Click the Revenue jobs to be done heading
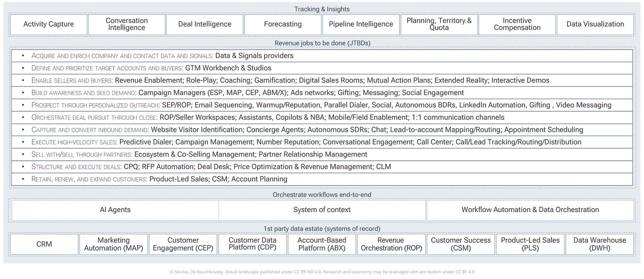The width and height of the screenshot is (644, 279). point(322,43)
